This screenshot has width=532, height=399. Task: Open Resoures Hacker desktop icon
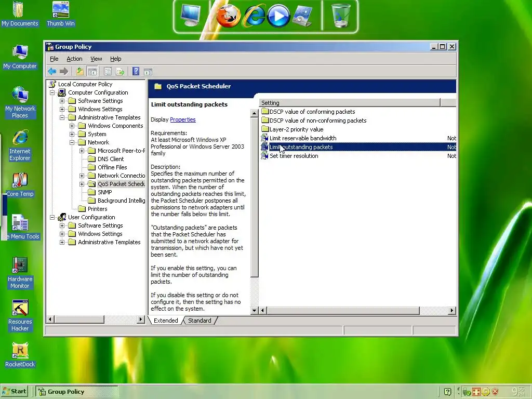click(x=20, y=316)
